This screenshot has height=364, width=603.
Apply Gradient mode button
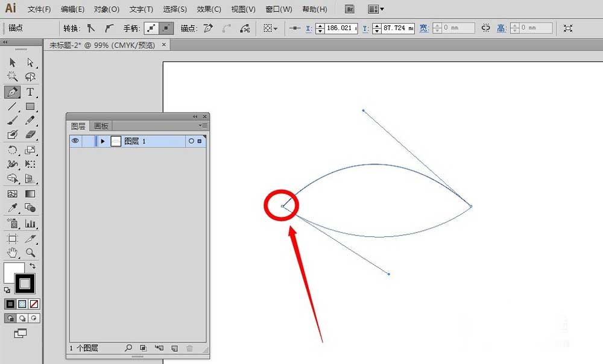point(22,304)
